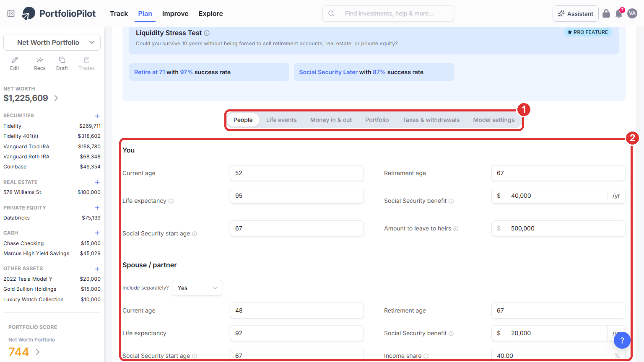
Task: Click the PRO FEATURE badge
Action: click(x=588, y=32)
